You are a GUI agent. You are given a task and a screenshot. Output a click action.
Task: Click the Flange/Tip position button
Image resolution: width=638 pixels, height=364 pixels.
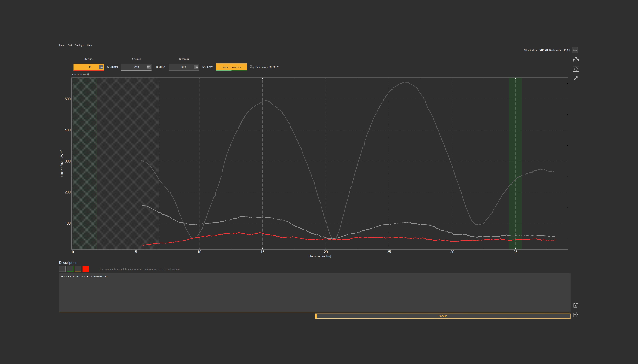point(231,67)
